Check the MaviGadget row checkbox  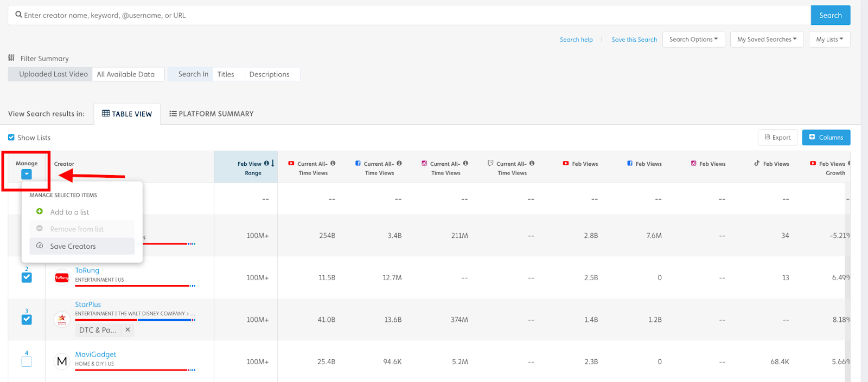27,361
